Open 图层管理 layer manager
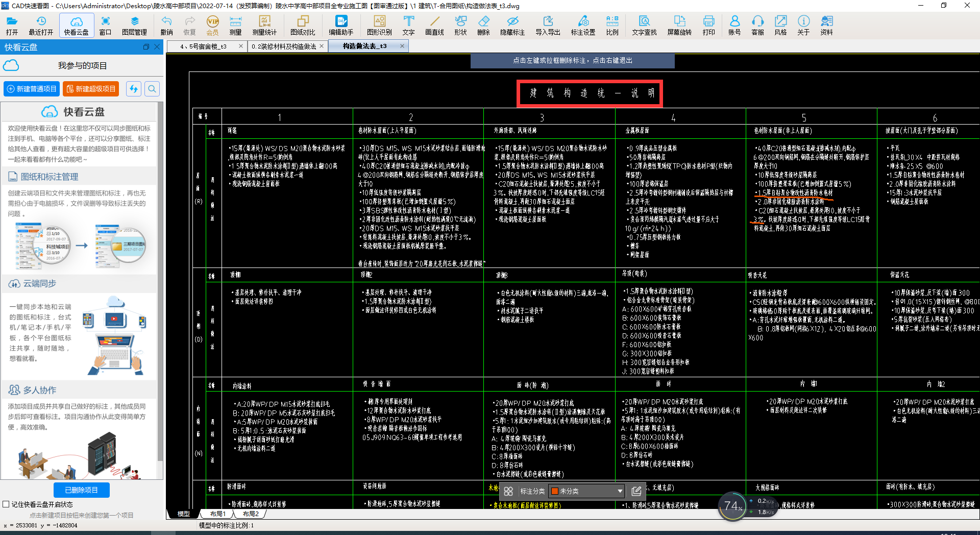 coord(135,25)
